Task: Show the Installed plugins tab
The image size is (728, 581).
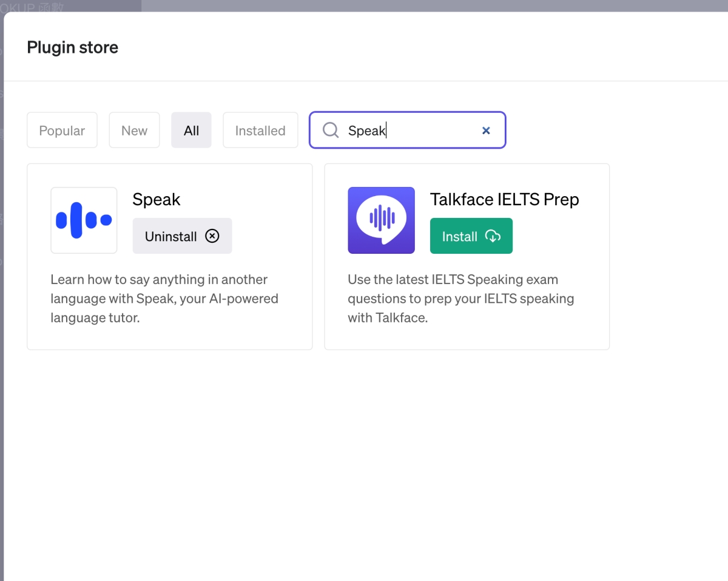Action: coord(260,130)
